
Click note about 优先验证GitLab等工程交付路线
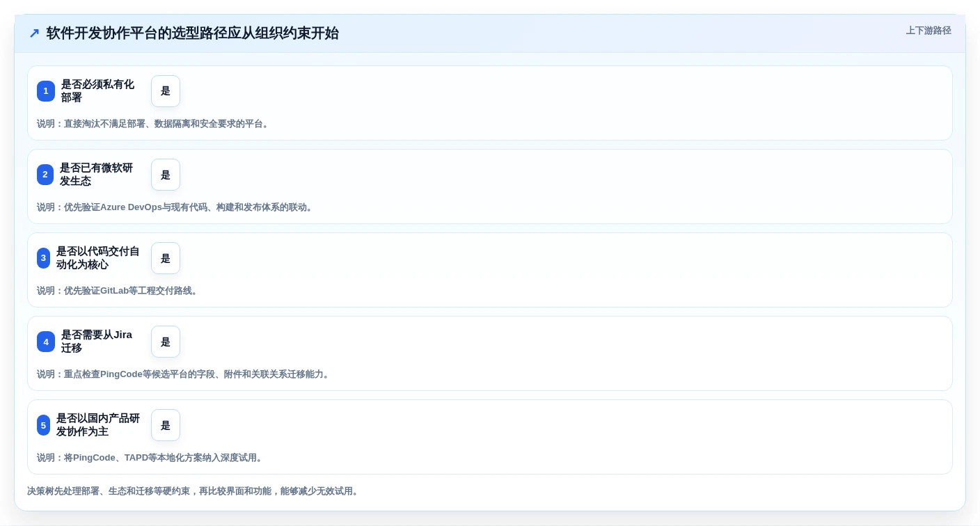pos(118,291)
